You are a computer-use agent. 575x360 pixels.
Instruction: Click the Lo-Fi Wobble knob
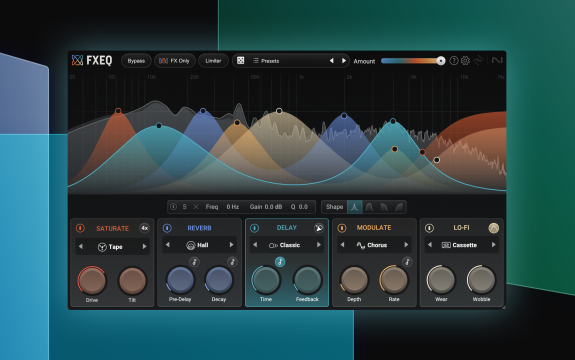pyautogui.click(x=481, y=280)
